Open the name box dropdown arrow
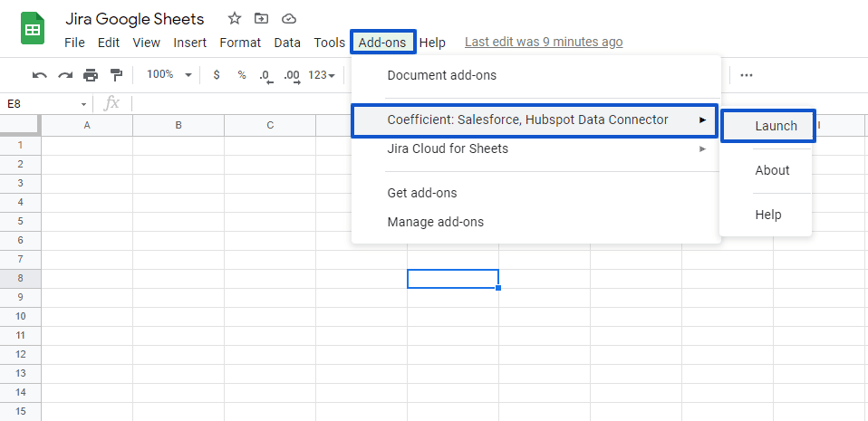 (x=83, y=104)
